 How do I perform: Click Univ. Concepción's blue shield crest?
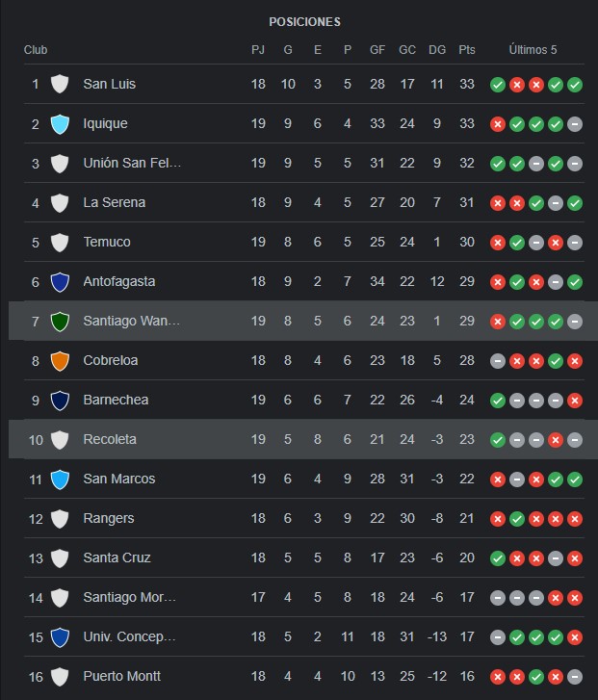[60, 637]
